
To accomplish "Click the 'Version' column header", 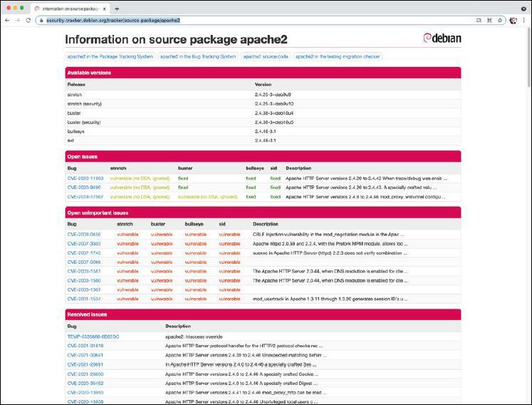I will 263,84.
